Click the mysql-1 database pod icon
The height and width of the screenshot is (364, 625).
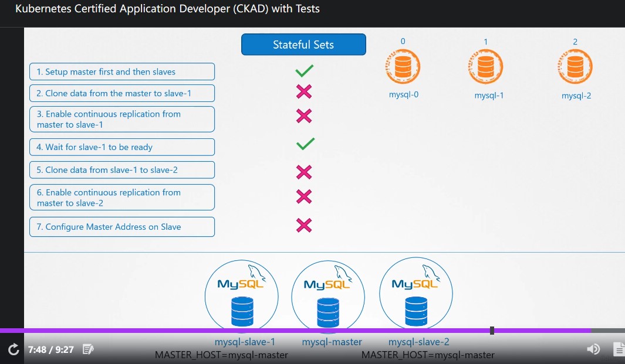pos(485,66)
